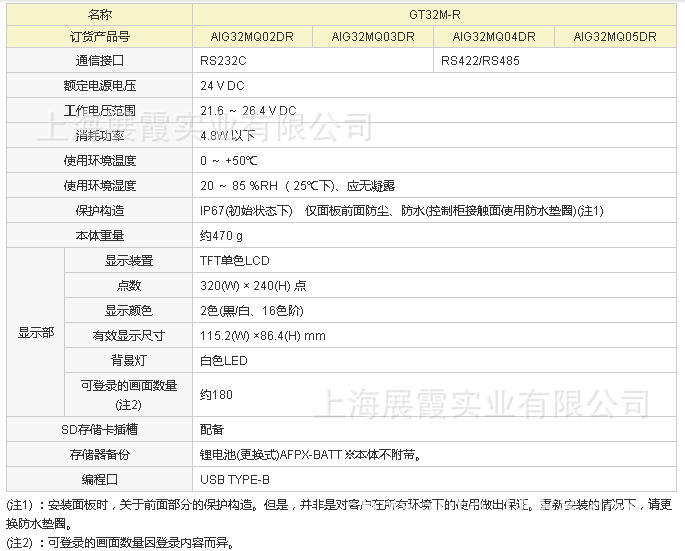Click the 工作电压范围 row label
685x551 pixels.
[x=100, y=111]
